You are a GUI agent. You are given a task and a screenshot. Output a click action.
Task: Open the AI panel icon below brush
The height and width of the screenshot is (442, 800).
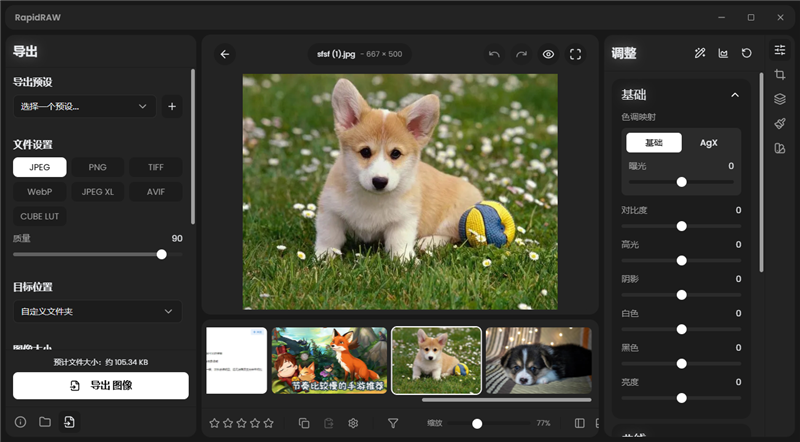point(780,148)
